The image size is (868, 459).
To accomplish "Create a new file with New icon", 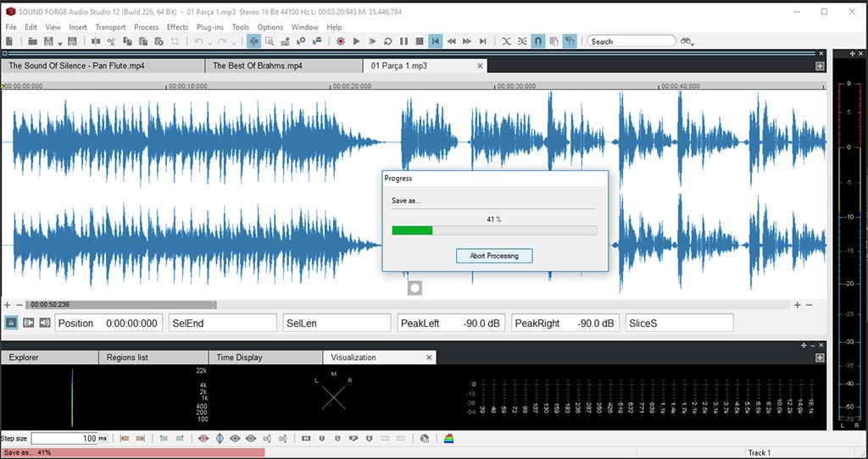I will coord(8,41).
